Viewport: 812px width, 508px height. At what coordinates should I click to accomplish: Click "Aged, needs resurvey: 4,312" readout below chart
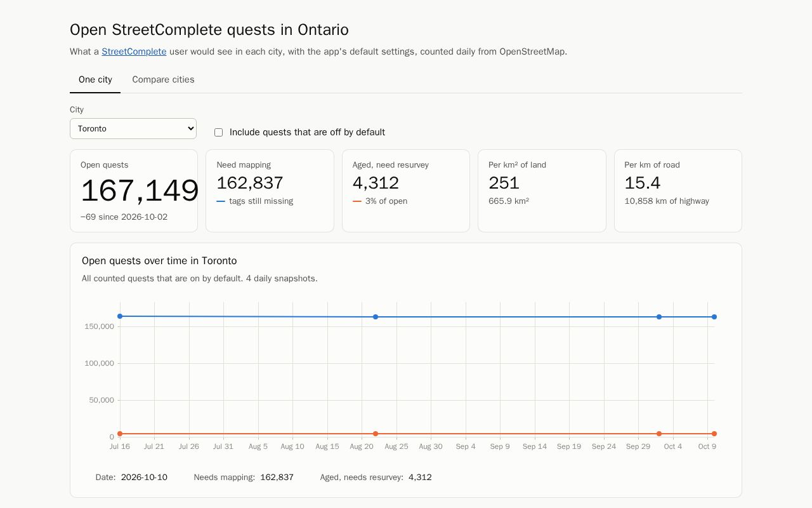coord(376,478)
